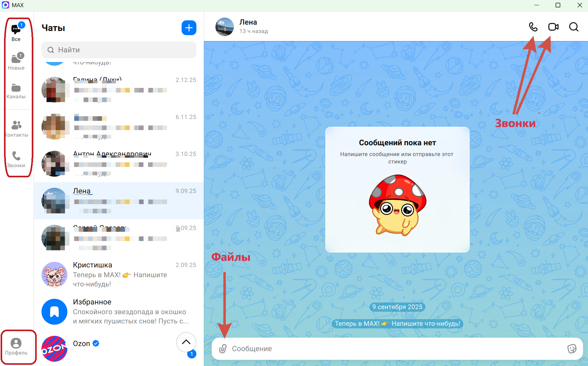Create a new chat with plus button
This screenshot has height=366, width=588.
[189, 28]
